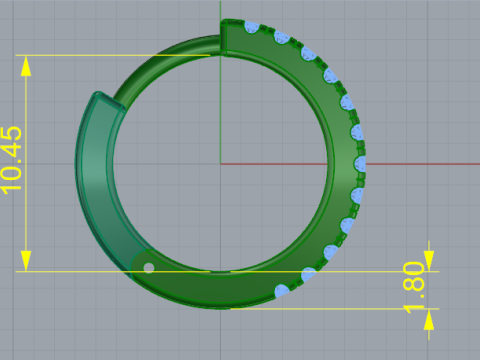Viewport: 480px width, 360px height.
Task: Click the small white hole on the ring
Action: point(148,268)
